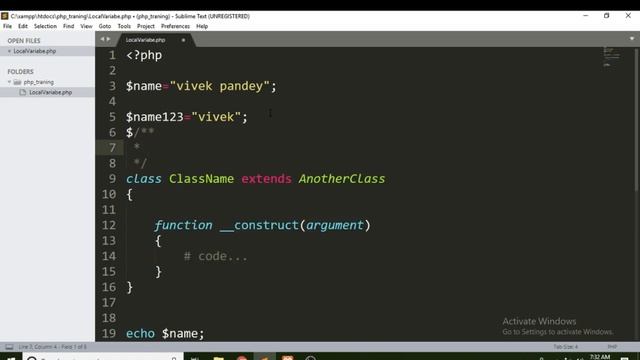
Task: Collapse the php_traning folder arrow
Action: [9, 82]
